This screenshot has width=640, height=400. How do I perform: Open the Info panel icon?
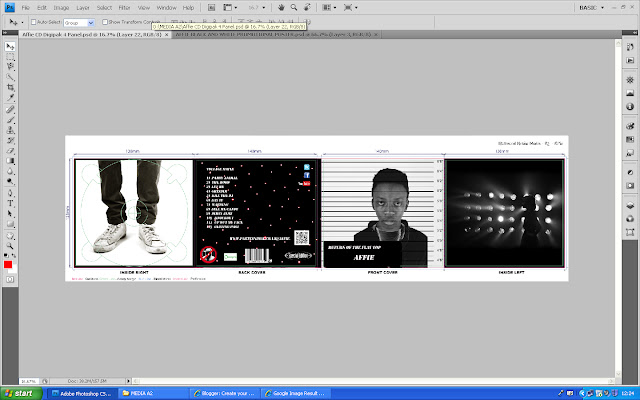pos(630,107)
